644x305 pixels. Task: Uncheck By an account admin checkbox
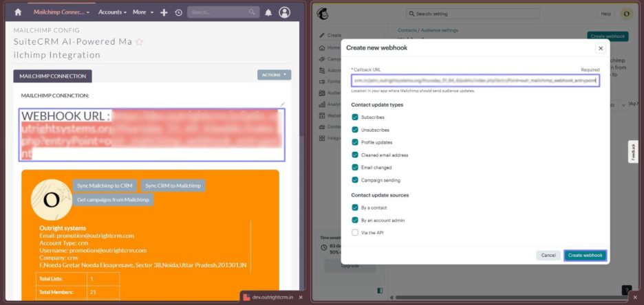pyautogui.click(x=355, y=220)
